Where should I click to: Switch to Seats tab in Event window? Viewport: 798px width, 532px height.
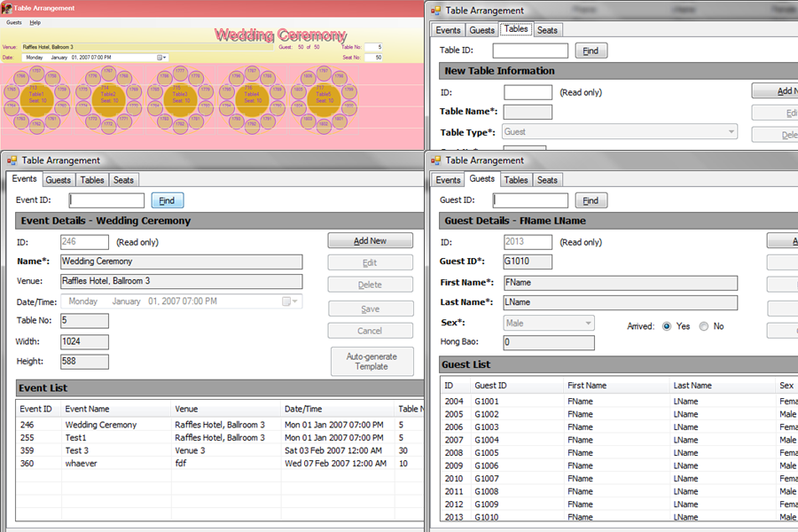[x=123, y=180]
